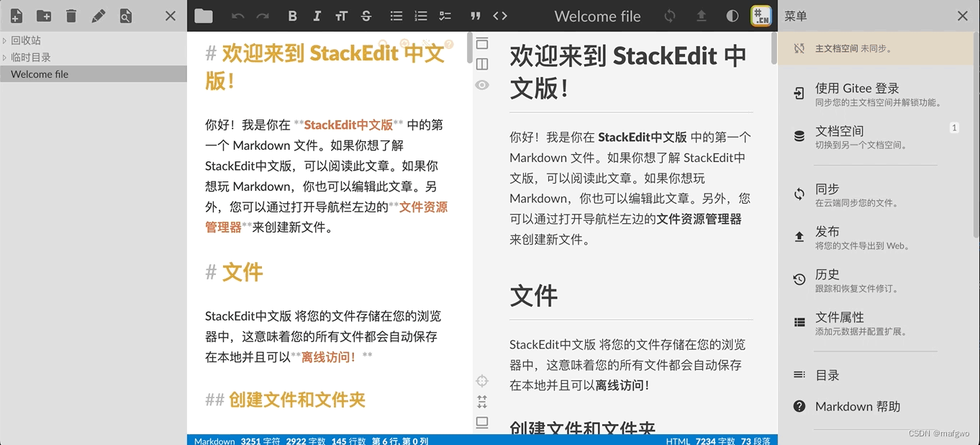Screen dimensions: 980x445
Task: Toggle focus mode with the crosshair icon
Action: (x=482, y=381)
